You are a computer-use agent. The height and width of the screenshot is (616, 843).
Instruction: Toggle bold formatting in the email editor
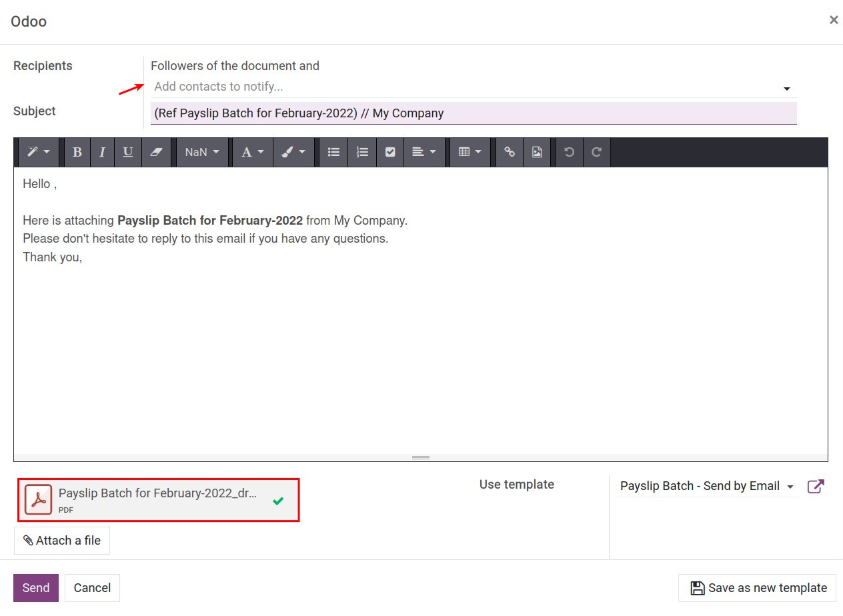pos(77,152)
